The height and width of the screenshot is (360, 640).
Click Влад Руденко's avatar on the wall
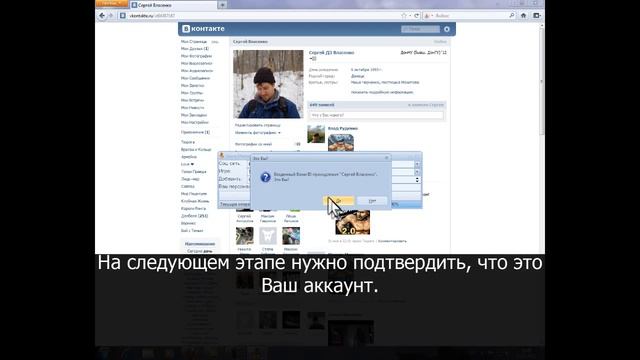pyautogui.click(x=316, y=134)
